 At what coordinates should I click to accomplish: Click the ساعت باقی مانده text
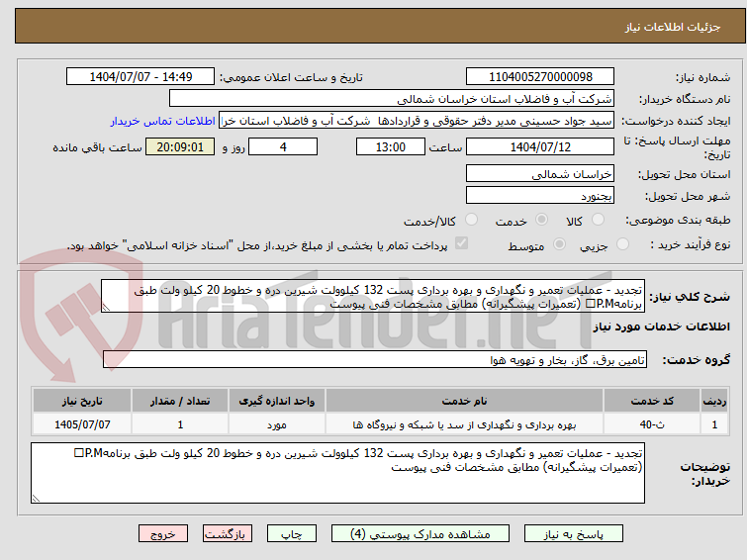(98, 147)
